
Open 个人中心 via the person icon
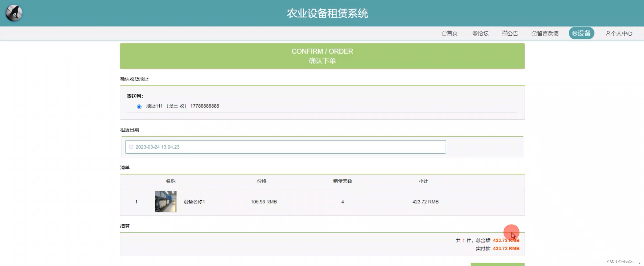(x=608, y=33)
